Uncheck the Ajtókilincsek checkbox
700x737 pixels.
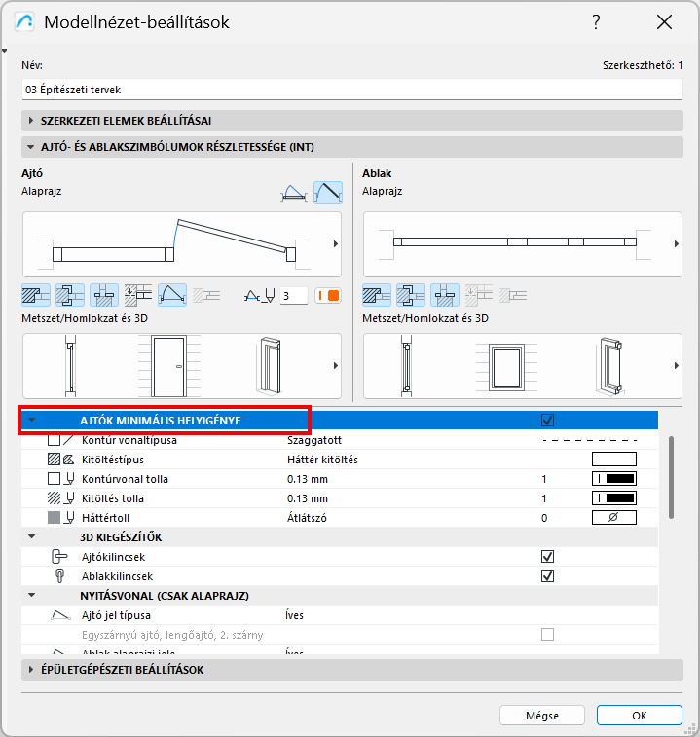[547, 557]
